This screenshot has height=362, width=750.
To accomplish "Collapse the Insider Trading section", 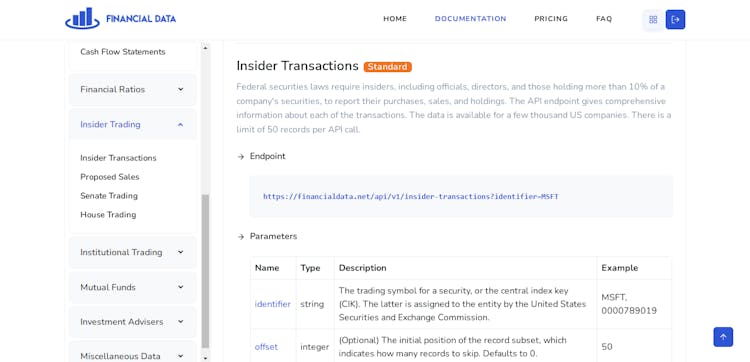I will click(x=132, y=124).
